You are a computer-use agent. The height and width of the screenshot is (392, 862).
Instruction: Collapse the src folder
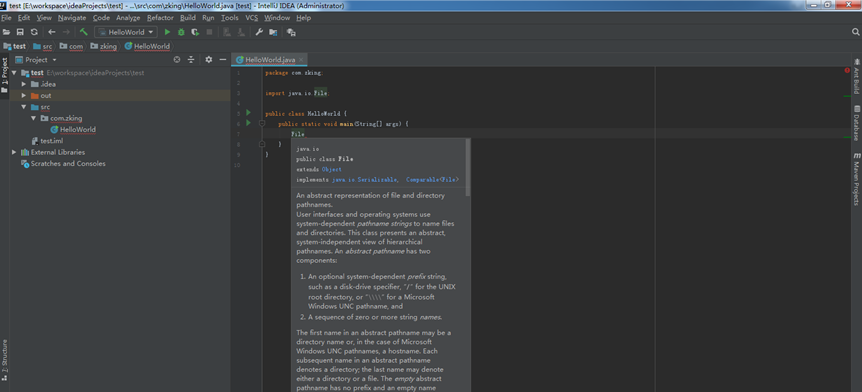(x=24, y=107)
